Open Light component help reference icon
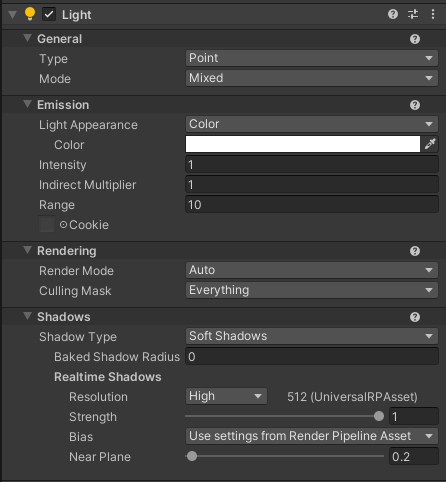The width and height of the screenshot is (446, 482). [393, 14]
